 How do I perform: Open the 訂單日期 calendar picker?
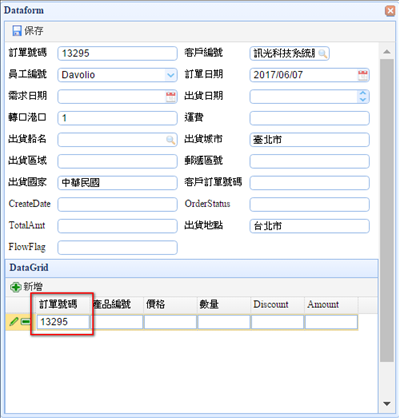(x=363, y=75)
